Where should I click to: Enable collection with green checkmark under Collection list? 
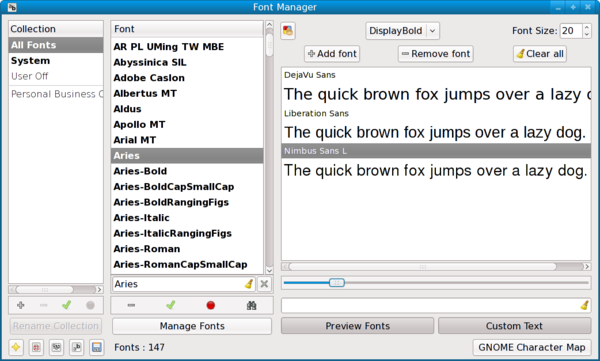[67, 305]
